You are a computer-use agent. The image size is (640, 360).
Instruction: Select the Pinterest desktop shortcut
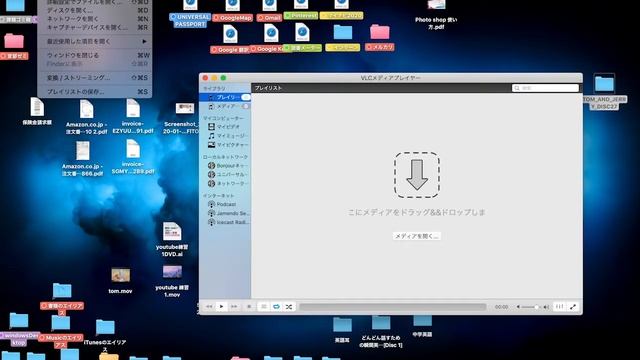(301, 9)
